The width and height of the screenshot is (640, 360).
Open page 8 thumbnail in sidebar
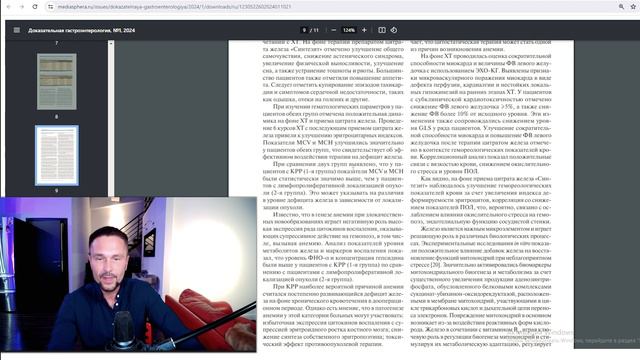pyautogui.click(x=57, y=82)
